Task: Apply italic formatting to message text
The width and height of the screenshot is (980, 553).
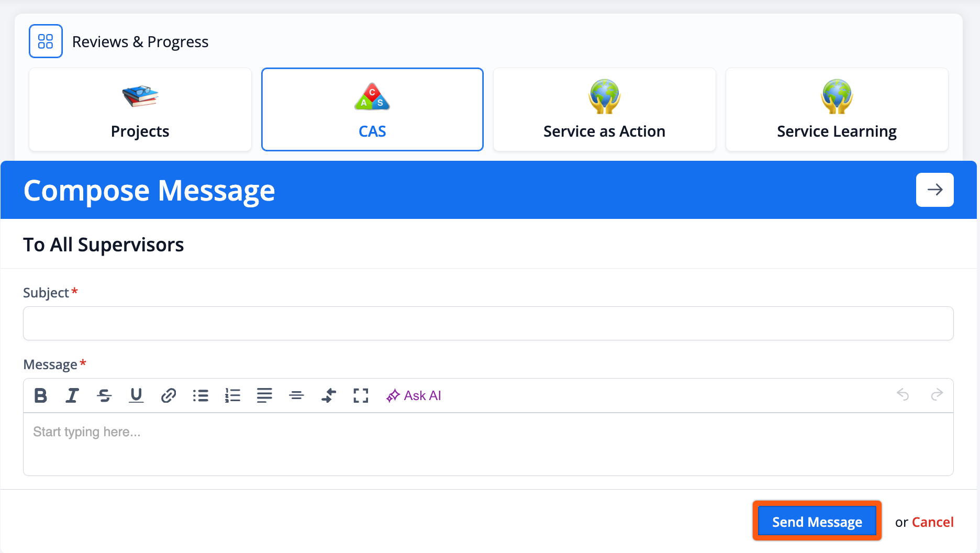Action: tap(72, 395)
